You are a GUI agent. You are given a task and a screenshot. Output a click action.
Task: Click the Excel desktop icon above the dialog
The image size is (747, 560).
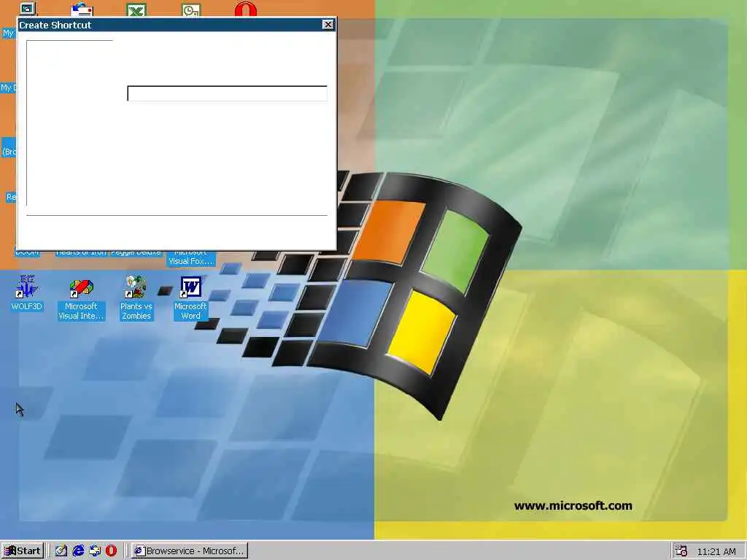pyautogui.click(x=136, y=9)
